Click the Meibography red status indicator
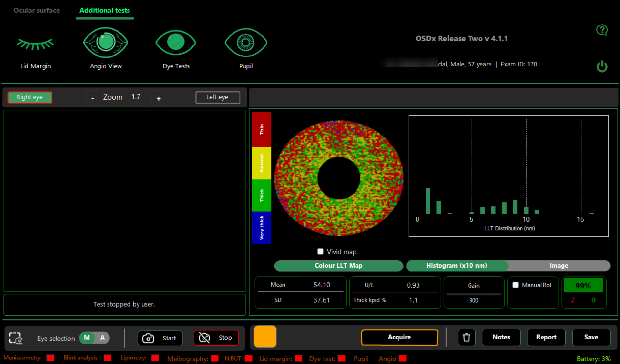The image size is (620, 364). (x=215, y=359)
